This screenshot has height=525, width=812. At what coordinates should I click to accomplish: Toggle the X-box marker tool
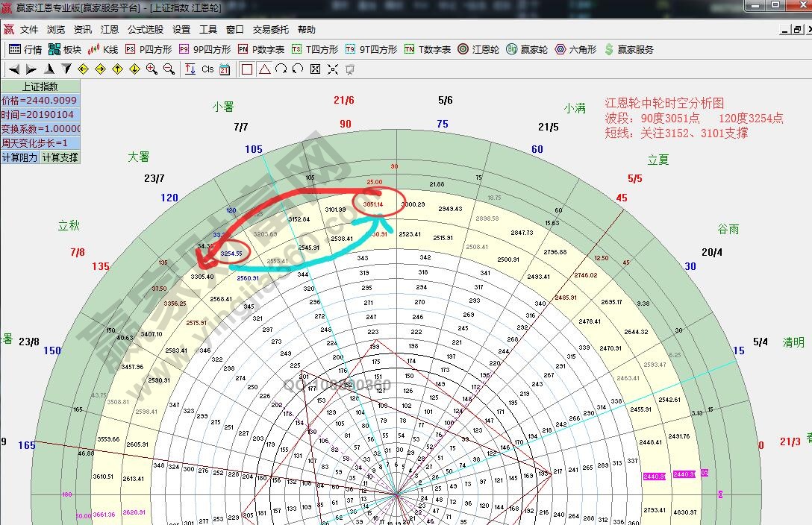click(315, 69)
